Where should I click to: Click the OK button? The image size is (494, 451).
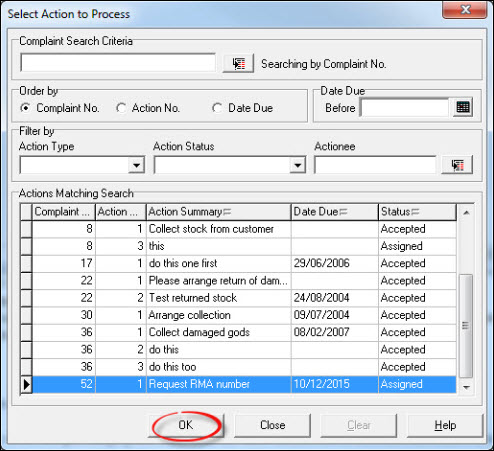[186, 425]
